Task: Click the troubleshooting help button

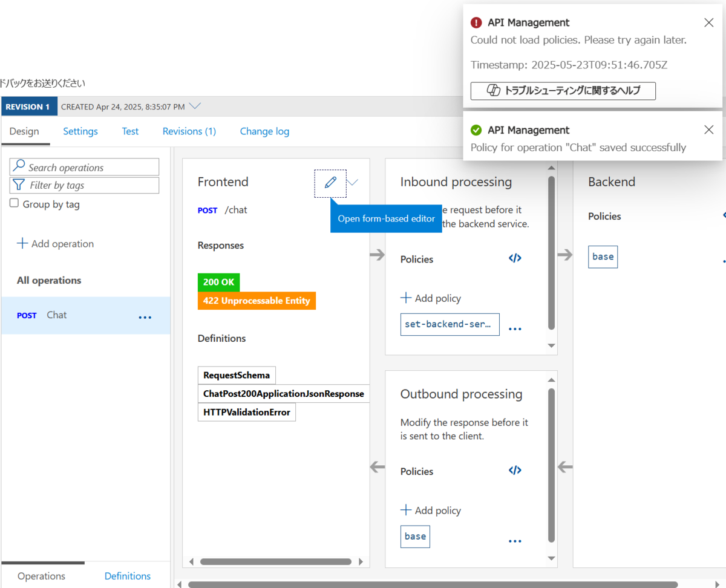Action: tap(563, 91)
